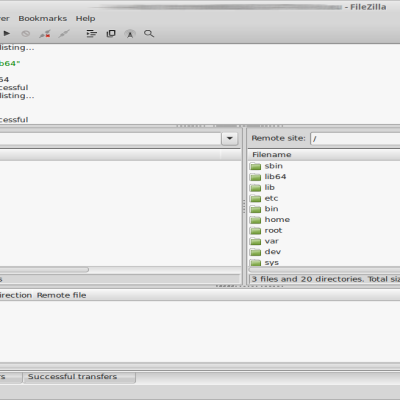This screenshot has height=400, width=400.
Task: Toggle directory comparison
Action: click(x=111, y=34)
